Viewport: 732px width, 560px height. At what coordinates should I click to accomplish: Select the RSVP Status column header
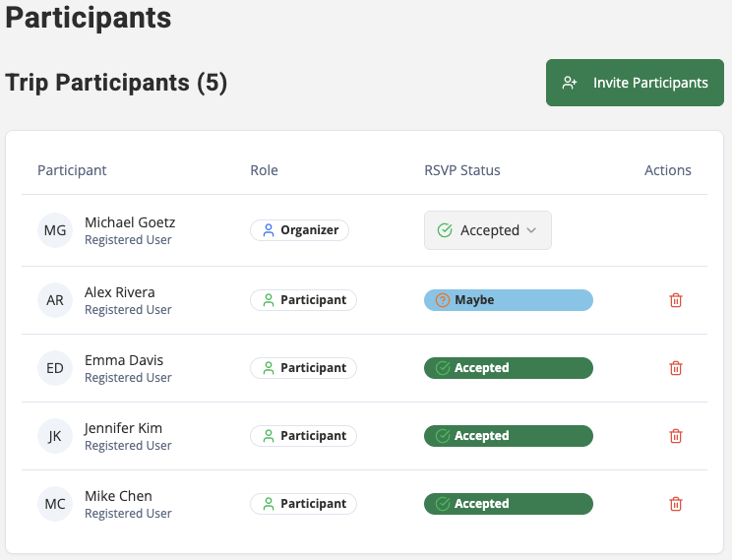click(462, 170)
